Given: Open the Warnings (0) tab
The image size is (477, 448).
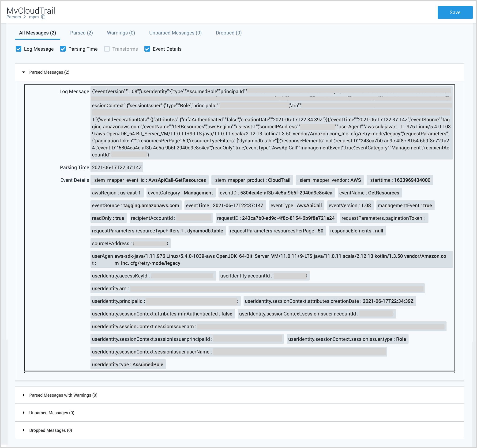Looking at the screenshot, I should coord(121,33).
